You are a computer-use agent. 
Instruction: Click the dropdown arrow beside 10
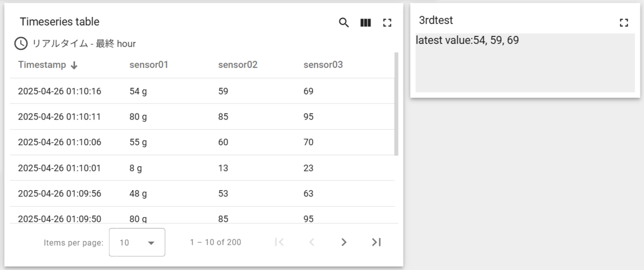[151, 243]
